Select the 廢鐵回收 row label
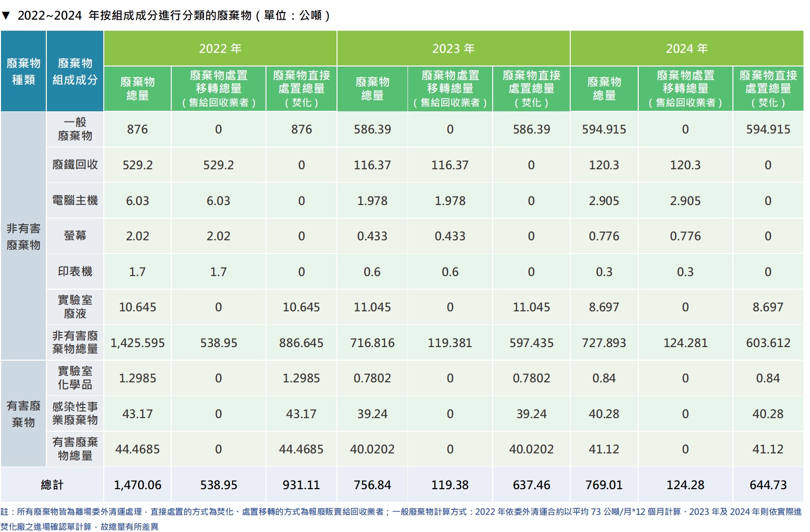The image size is (810, 532). [x=75, y=165]
